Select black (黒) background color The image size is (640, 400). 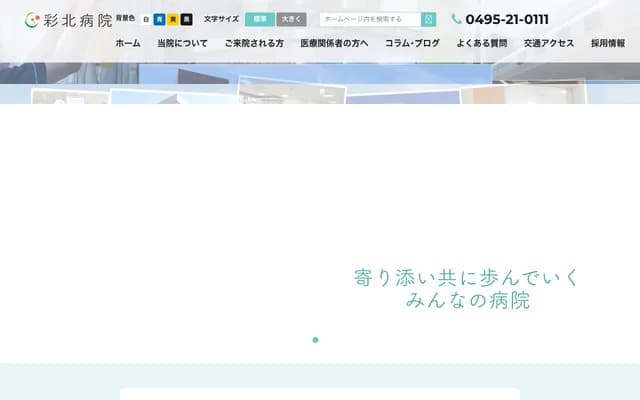186,19
